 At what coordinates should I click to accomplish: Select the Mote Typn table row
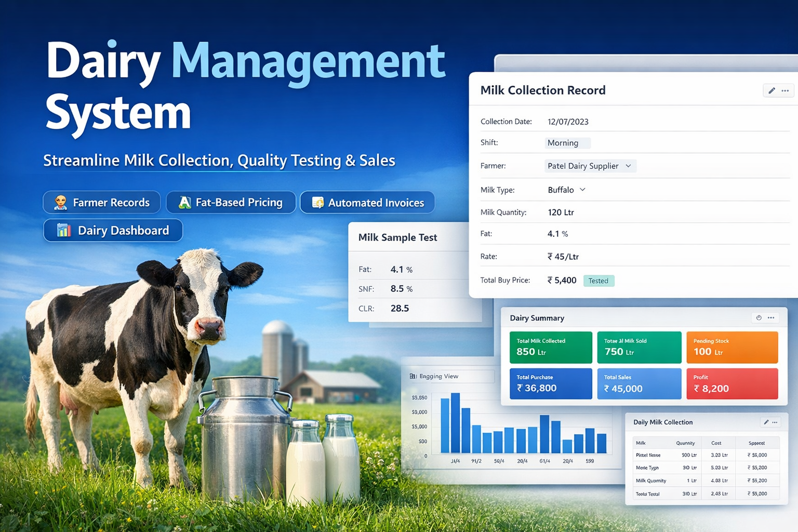[x=706, y=468]
